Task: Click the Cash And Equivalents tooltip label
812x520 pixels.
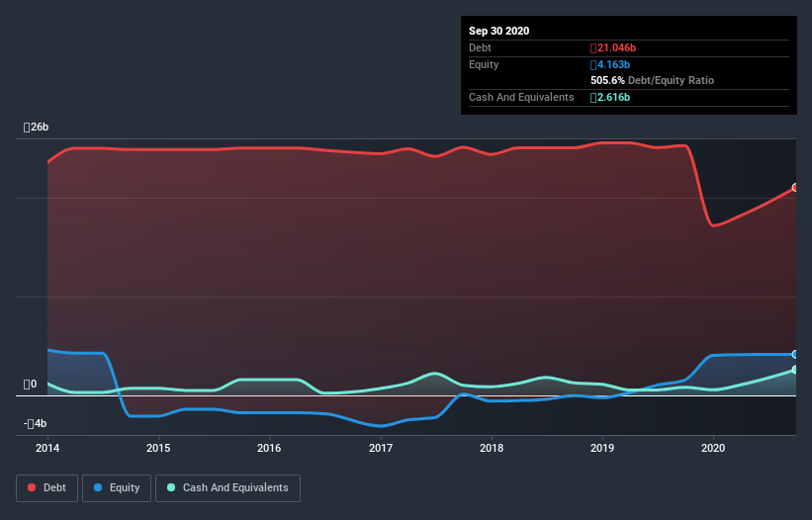Action: (x=521, y=97)
